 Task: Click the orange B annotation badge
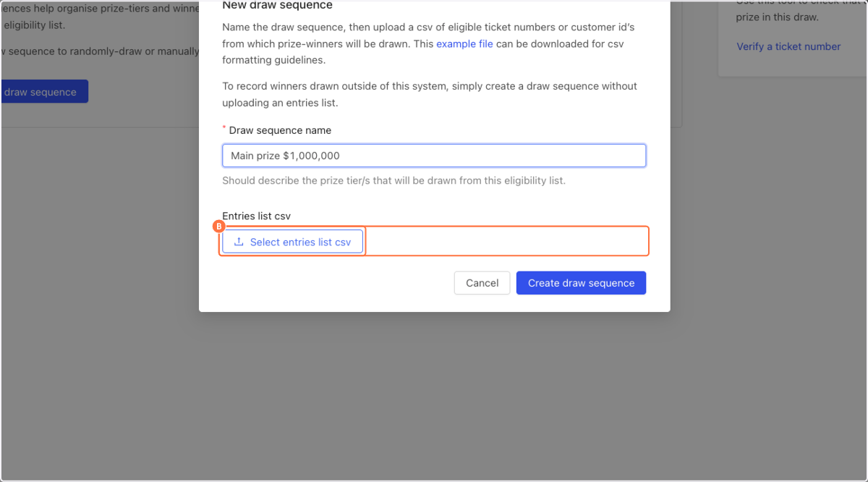click(x=218, y=227)
